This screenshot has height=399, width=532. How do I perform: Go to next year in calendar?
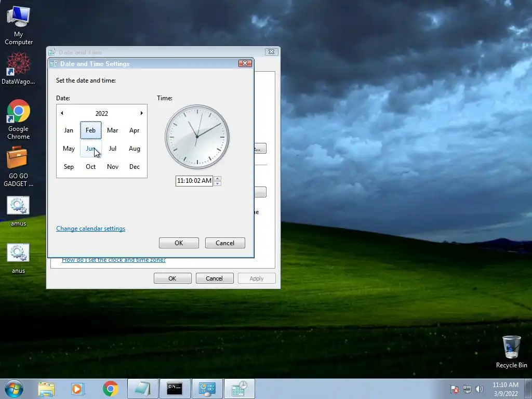141,113
